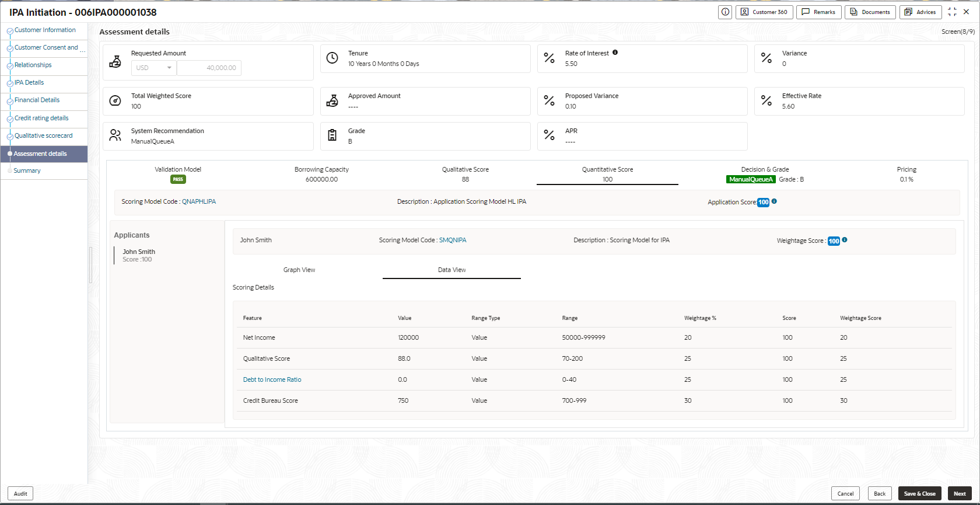Open the USD currency dropdown
Viewport: 980px width, 505px height.
[x=154, y=68]
